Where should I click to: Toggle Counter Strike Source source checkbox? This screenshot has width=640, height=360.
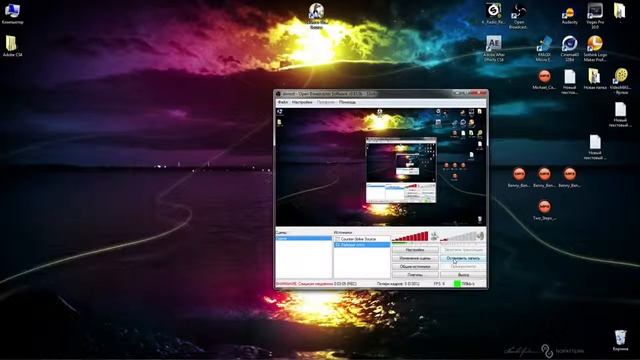[338, 239]
